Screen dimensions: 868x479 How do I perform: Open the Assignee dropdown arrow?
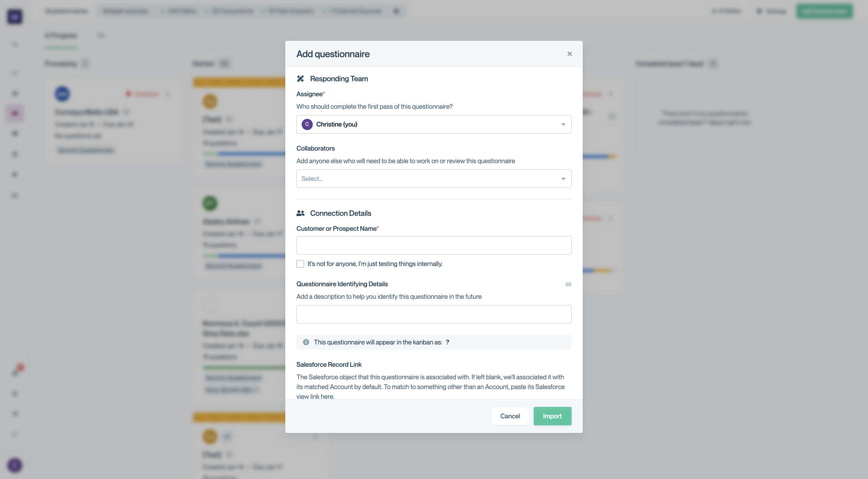coord(563,124)
